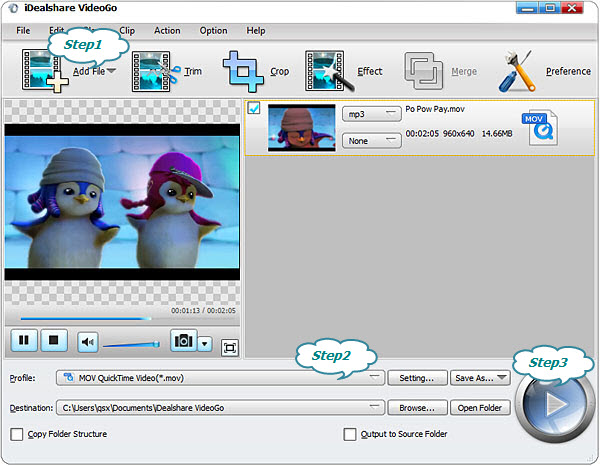Open the Profile format dropdown
Screen dimensions: 600x466
pyautogui.click(x=220, y=378)
